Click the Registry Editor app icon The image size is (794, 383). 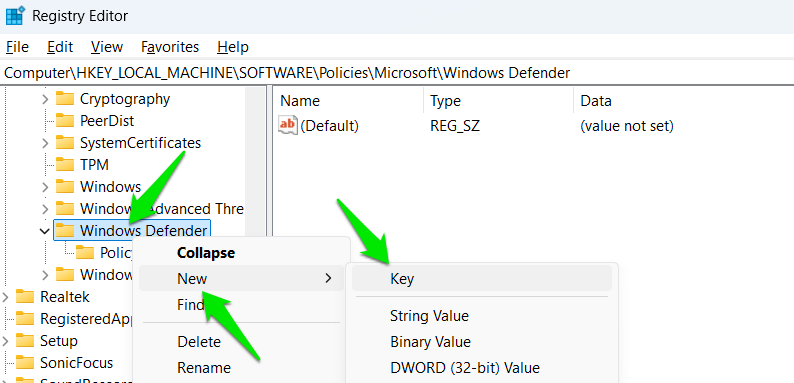click(15, 15)
